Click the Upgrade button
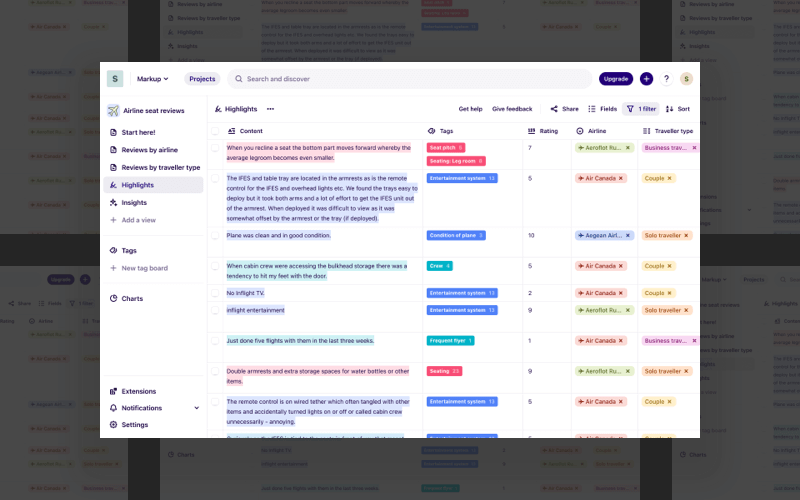Screen dimensions: 800x500 616,79
